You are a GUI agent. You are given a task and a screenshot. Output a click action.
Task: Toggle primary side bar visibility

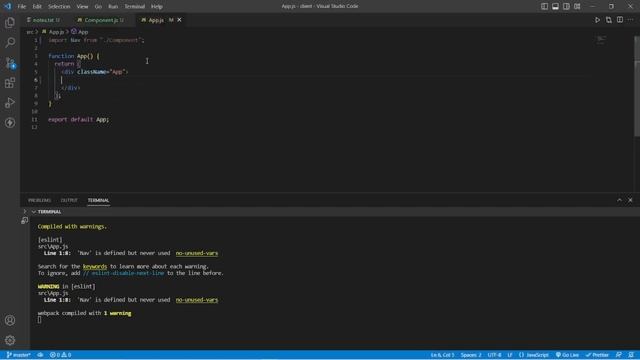(x=544, y=6)
